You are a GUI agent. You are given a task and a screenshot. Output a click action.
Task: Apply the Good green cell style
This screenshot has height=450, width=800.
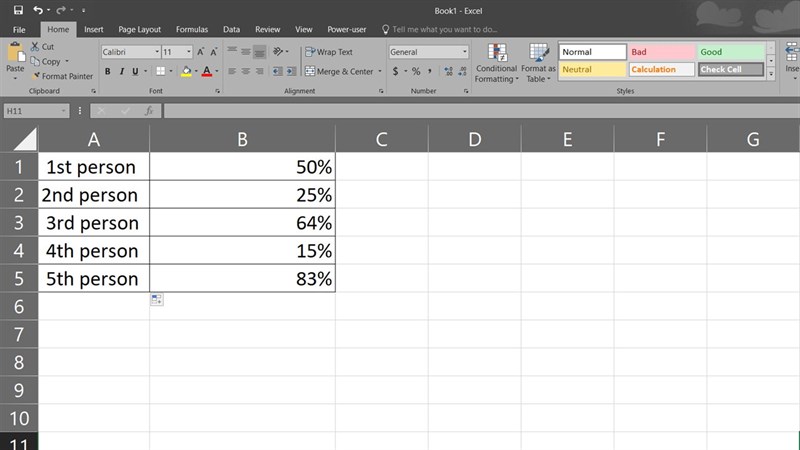click(731, 52)
